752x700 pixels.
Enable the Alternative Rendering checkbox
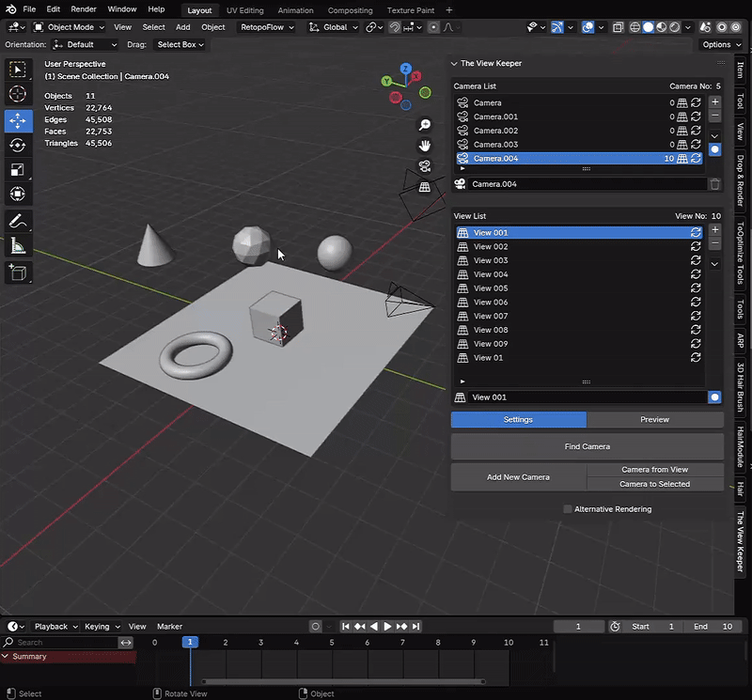point(568,509)
